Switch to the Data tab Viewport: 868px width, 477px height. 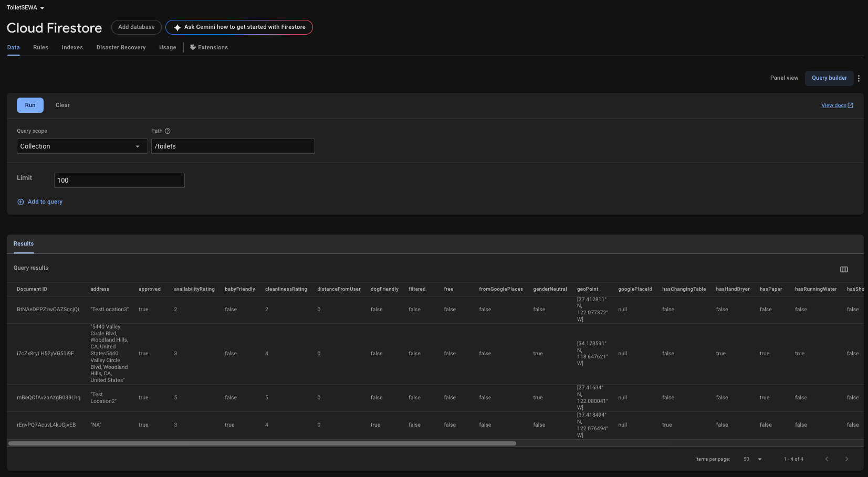pos(14,47)
